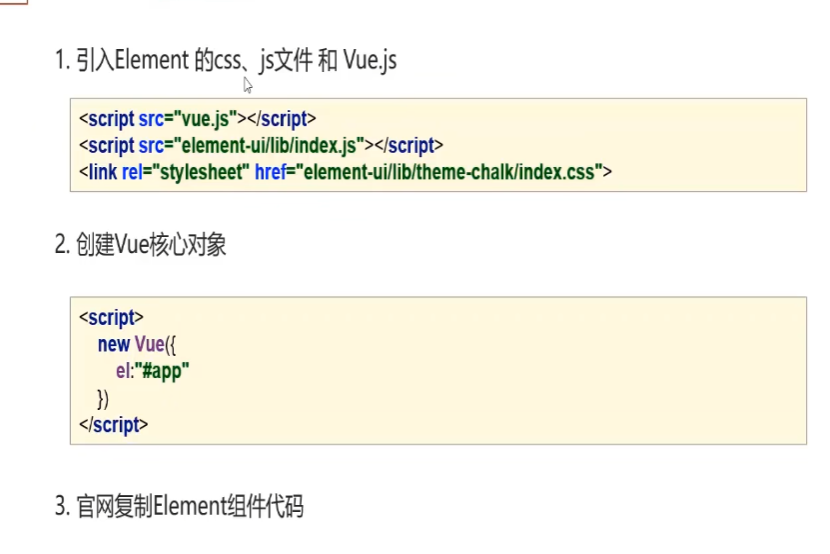Click the "element-ui/lib/index.js" source path
Screen dimensions: 830x554
tap(269, 145)
